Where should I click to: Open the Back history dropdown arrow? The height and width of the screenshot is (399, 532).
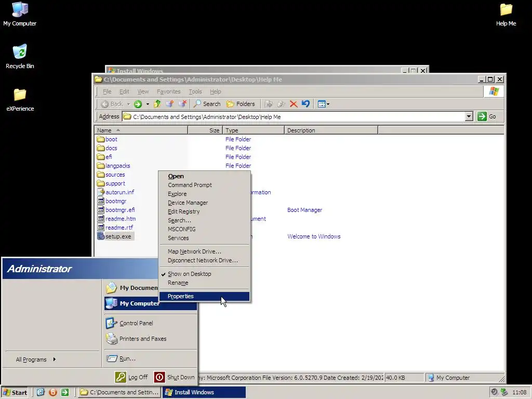click(x=129, y=104)
